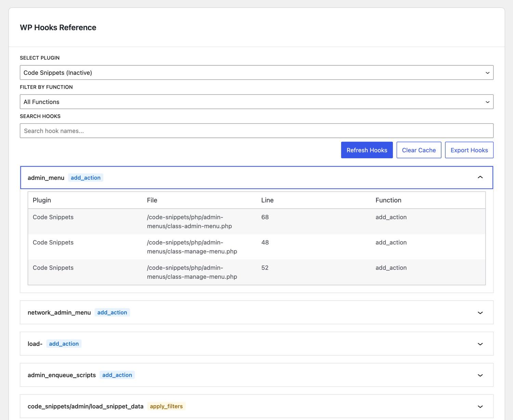Click the add_action badge beside admin_enqueue_scripts
This screenshot has width=513, height=420.
[x=117, y=375]
